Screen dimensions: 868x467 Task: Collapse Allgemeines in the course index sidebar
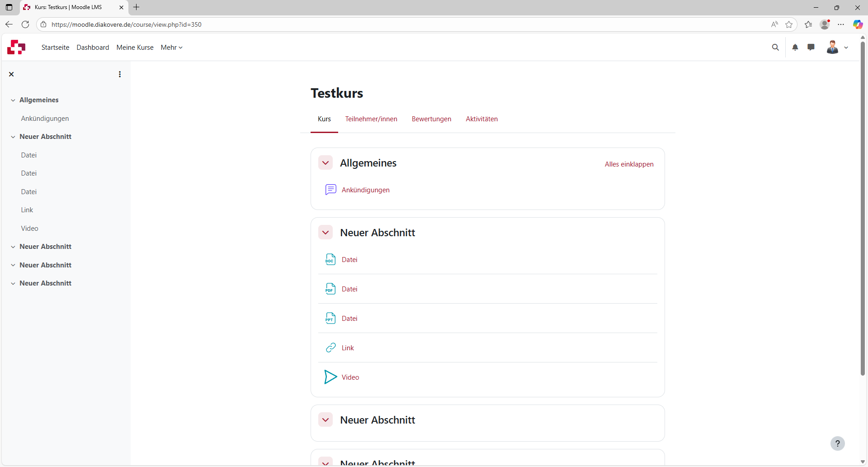point(13,100)
